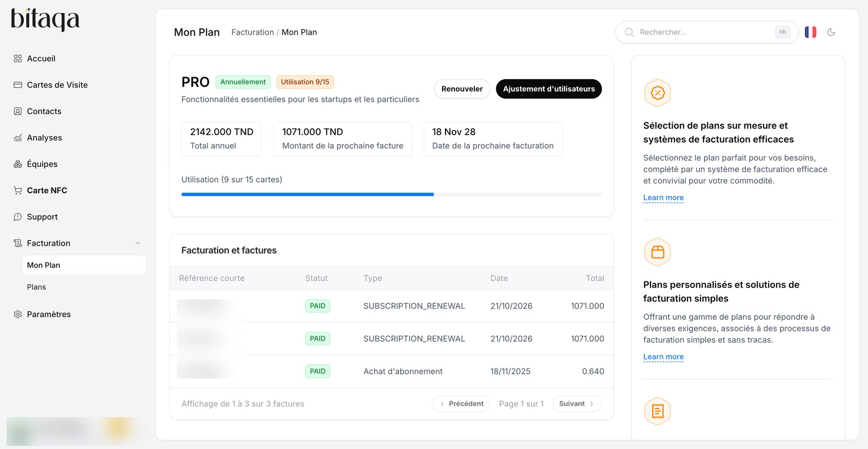Click the Équipes team icon
868x449 pixels.
[x=18, y=164]
